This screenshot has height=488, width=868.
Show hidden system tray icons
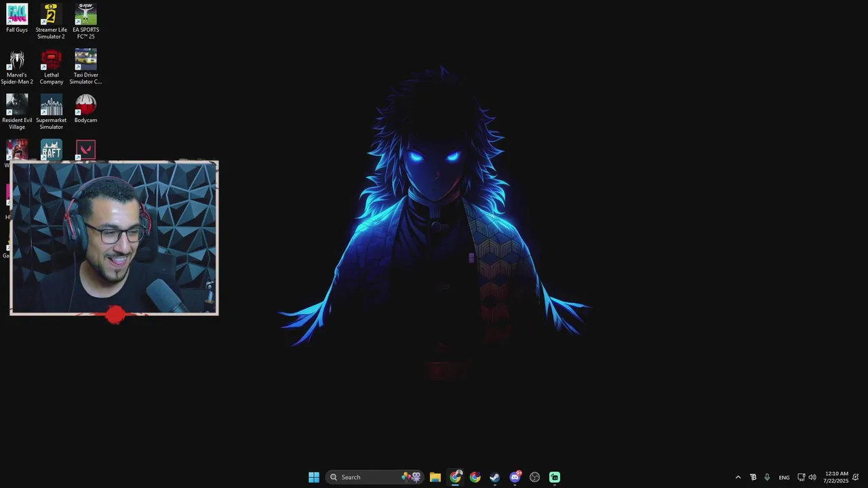tap(738, 477)
